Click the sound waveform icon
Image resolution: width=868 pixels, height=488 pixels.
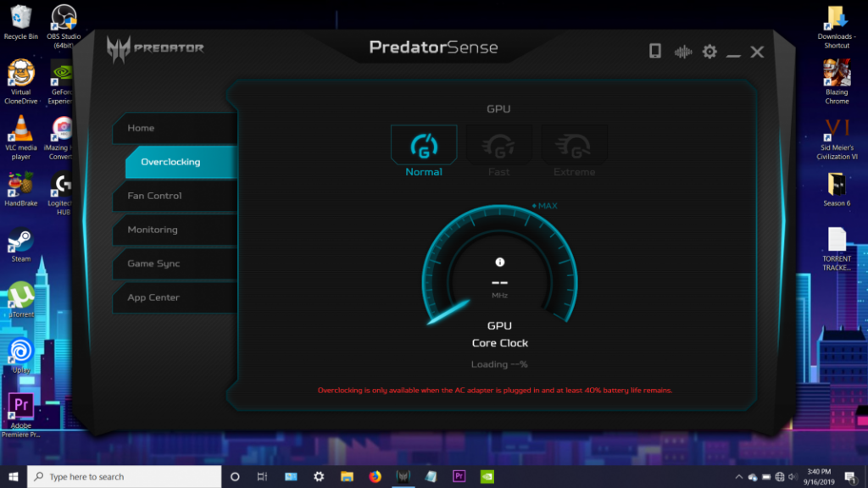point(682,52)
